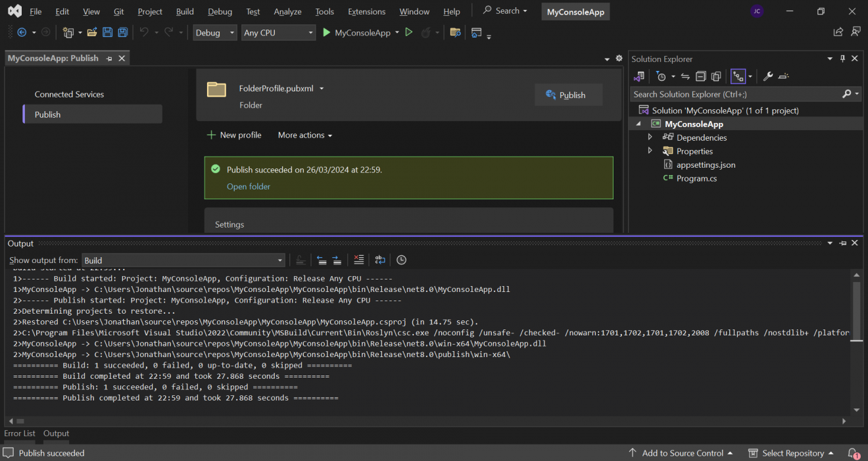This screenshot has width=868, height=461.
Task: Start debugging MyConsoleApp with the green run arrow
Action: (x=327, y=32)
